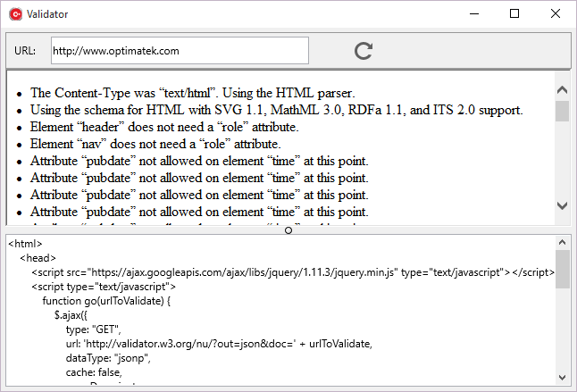Click down arrow of source code scrollbar

tap(562, 378)
